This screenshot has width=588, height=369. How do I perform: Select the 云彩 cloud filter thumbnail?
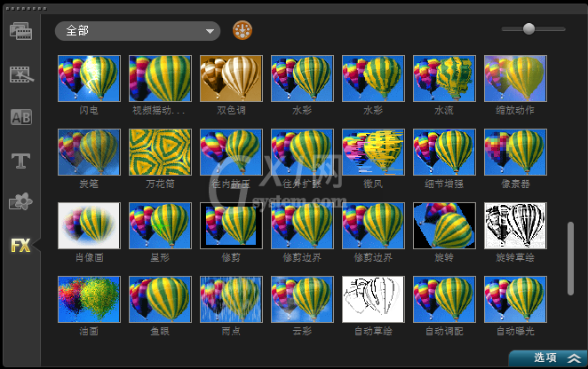[302, 299]
